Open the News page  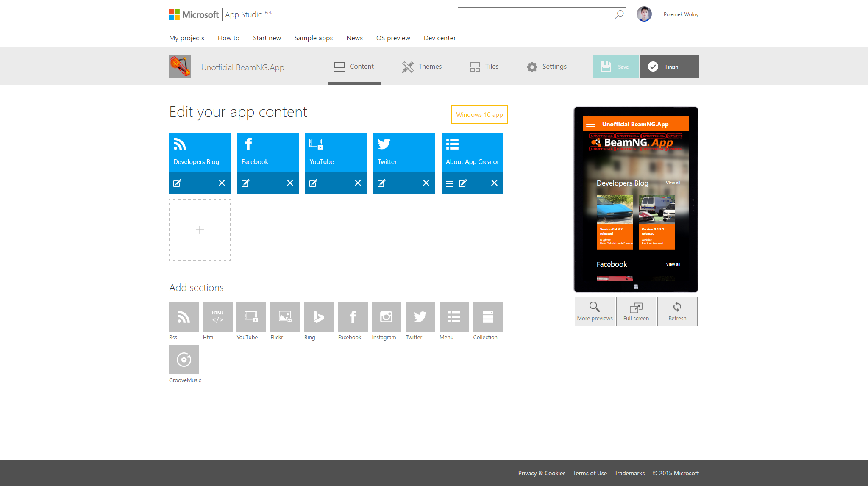tap(354, 38)
